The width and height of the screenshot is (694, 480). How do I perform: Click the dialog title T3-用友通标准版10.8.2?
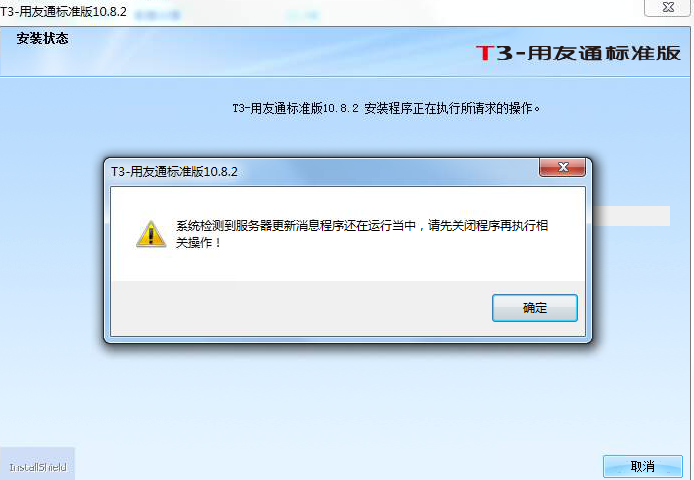click(x=174, y=171)
